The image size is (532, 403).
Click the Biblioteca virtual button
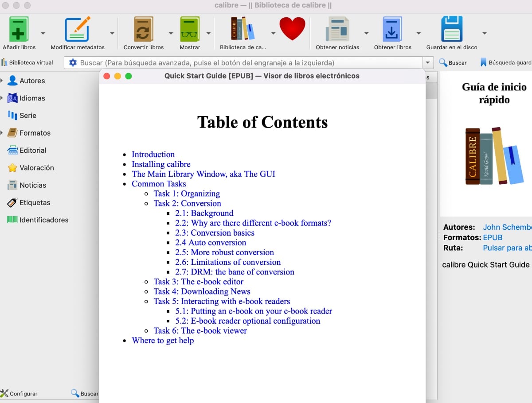point(27,63)
